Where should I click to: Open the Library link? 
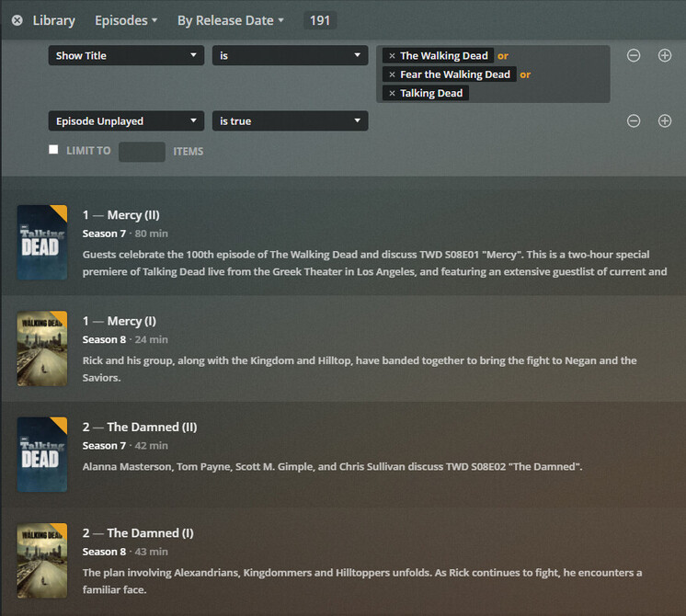54,20
